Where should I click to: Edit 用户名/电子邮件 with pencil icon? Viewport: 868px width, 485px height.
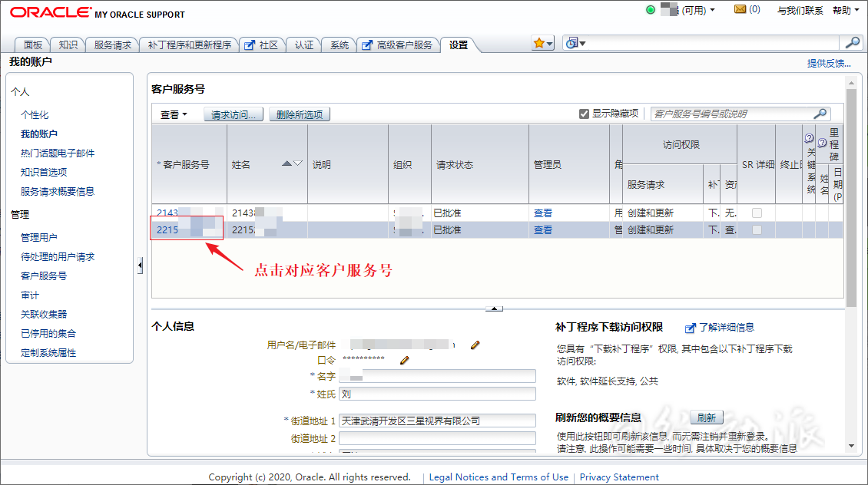[x=475, y=345]
